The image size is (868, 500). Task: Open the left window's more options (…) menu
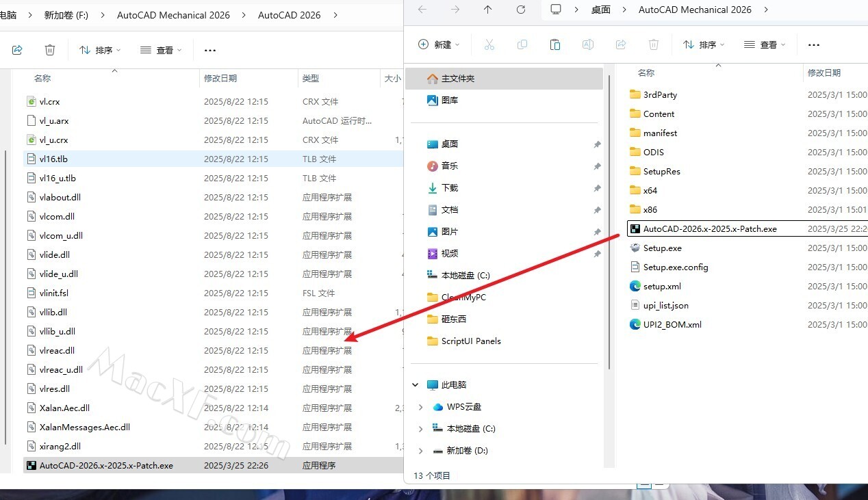pos(210,50)
